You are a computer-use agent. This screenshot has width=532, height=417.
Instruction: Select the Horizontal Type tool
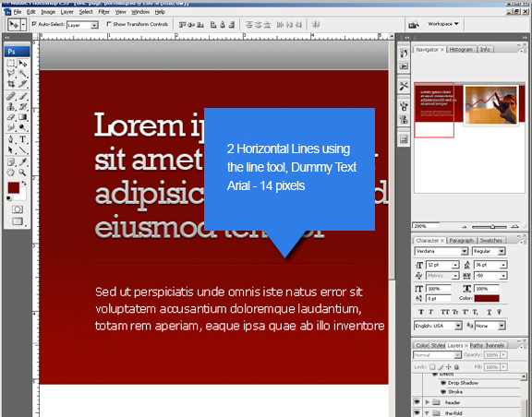(x=23, y=139)
